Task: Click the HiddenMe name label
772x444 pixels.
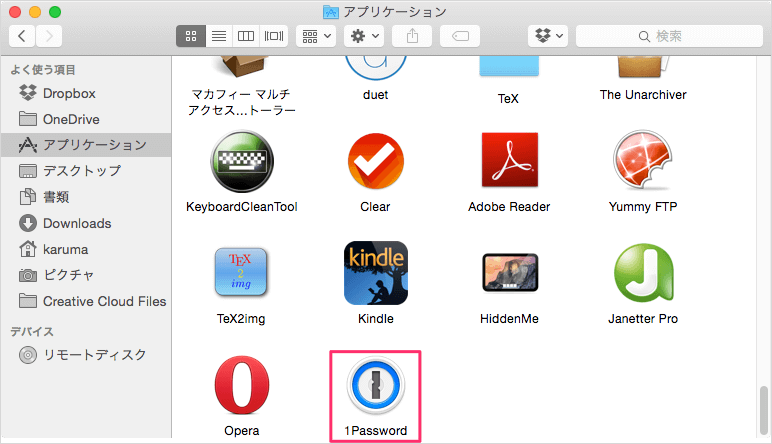Action: [509, 318]
